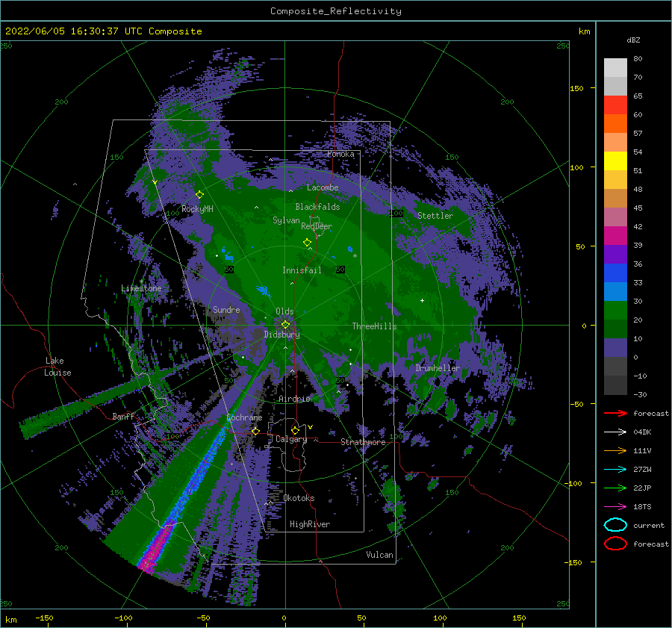Click the Sundre city label

[226, 310]
